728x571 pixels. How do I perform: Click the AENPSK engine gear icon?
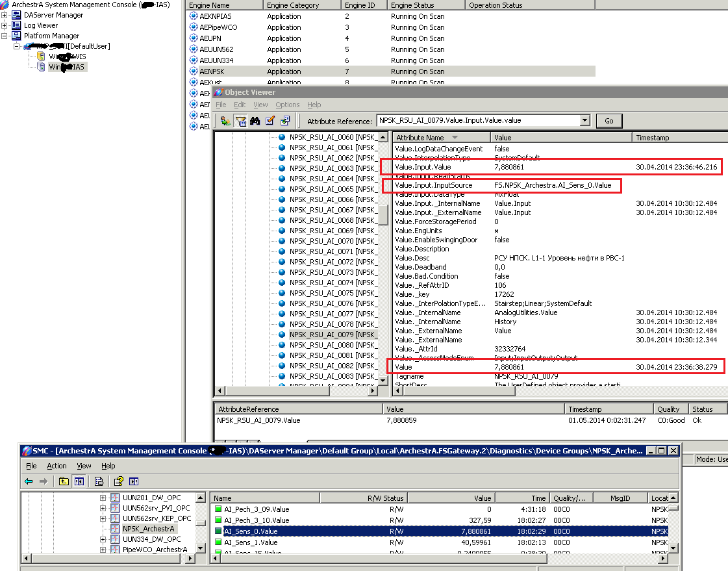click(194, 71)
